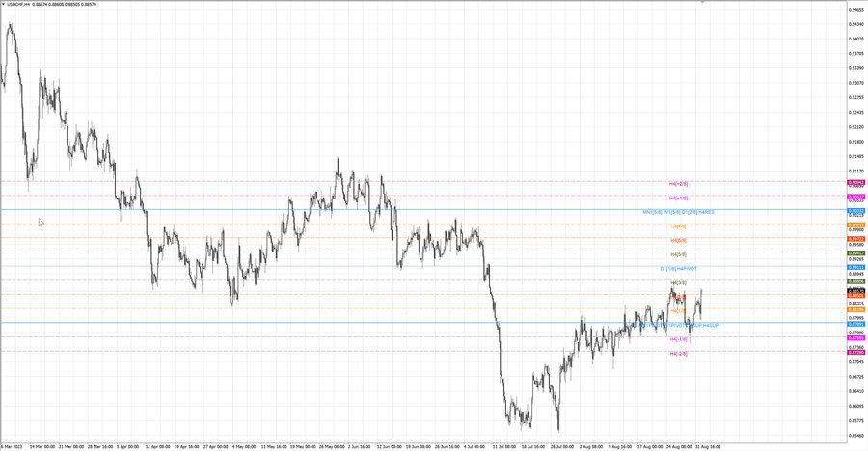Click the 19 May 00:00 time label
Screen dimensions: 868x451
(302, 446)
